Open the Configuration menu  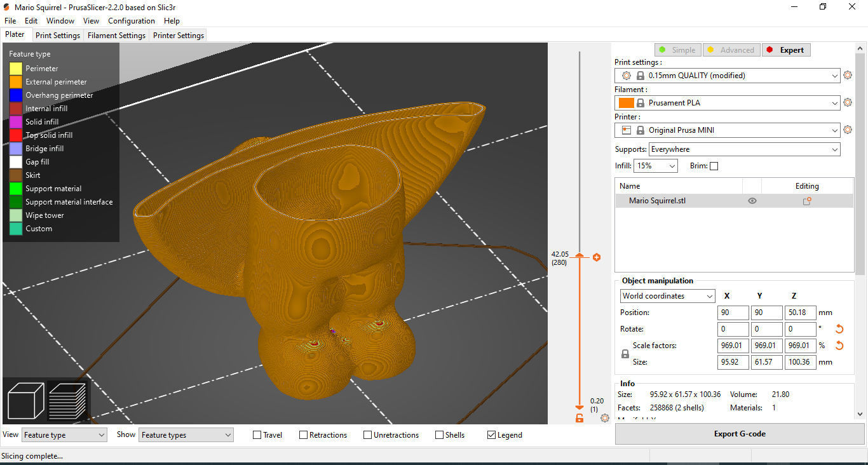coord(132,21)
